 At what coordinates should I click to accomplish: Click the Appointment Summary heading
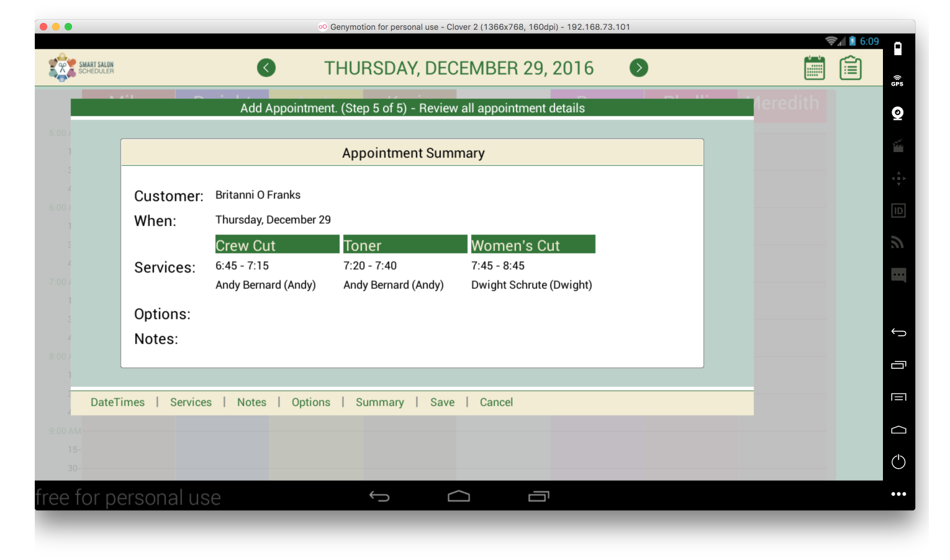coord(414,153)
